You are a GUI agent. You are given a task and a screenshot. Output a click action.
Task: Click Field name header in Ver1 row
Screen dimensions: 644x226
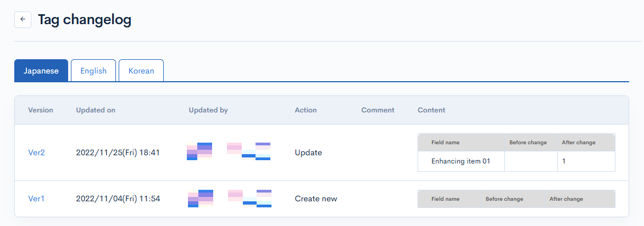click(x=445, y=199)
